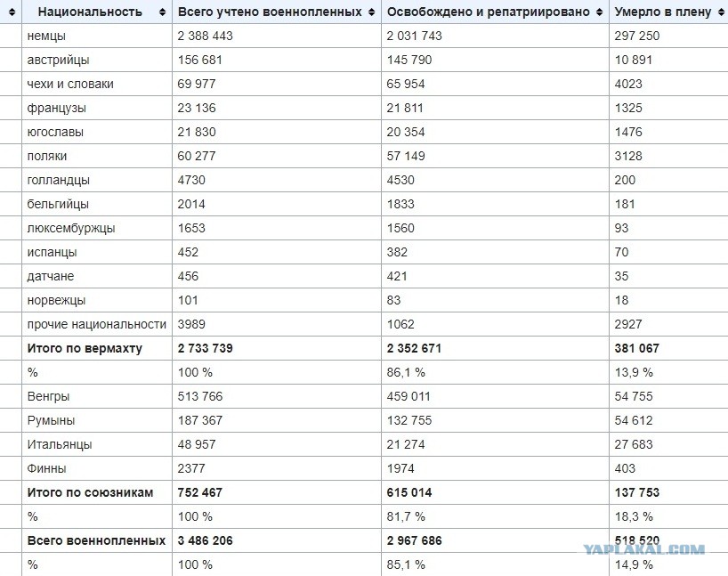Click sort arrows beside Умерло в плену
The width and height of the screenshot is (728, 576).
[718, 12]
